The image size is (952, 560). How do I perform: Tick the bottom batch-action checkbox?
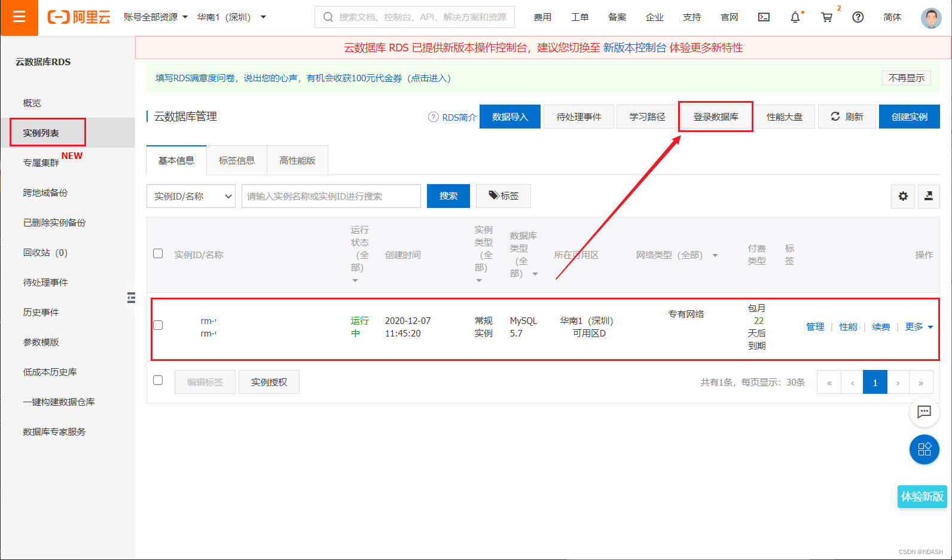158,380
